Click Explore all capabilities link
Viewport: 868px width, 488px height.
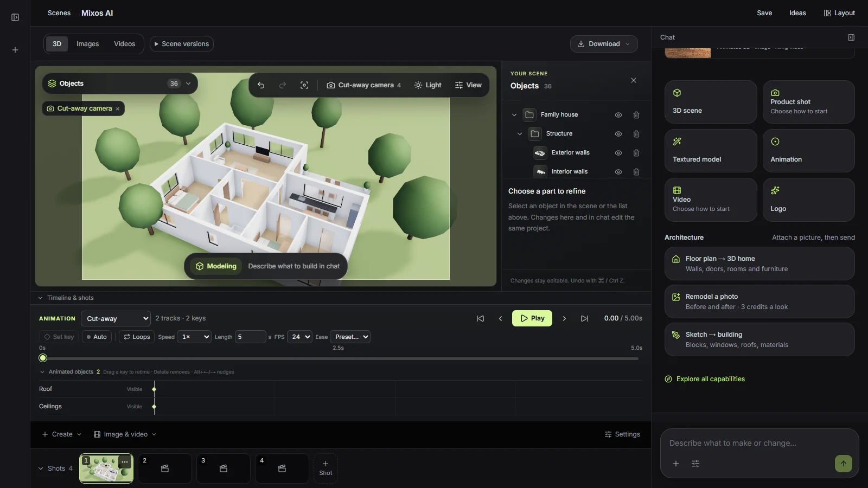(705, 379)
